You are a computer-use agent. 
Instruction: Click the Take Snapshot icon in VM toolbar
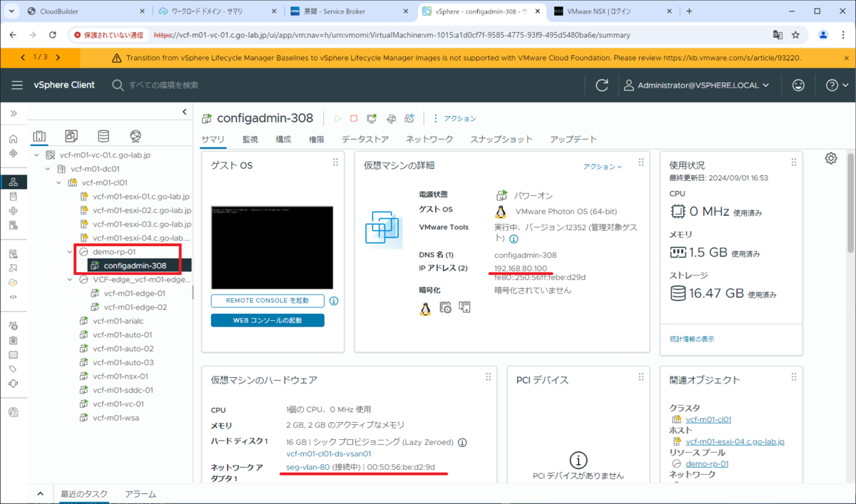tap(409, 118)
